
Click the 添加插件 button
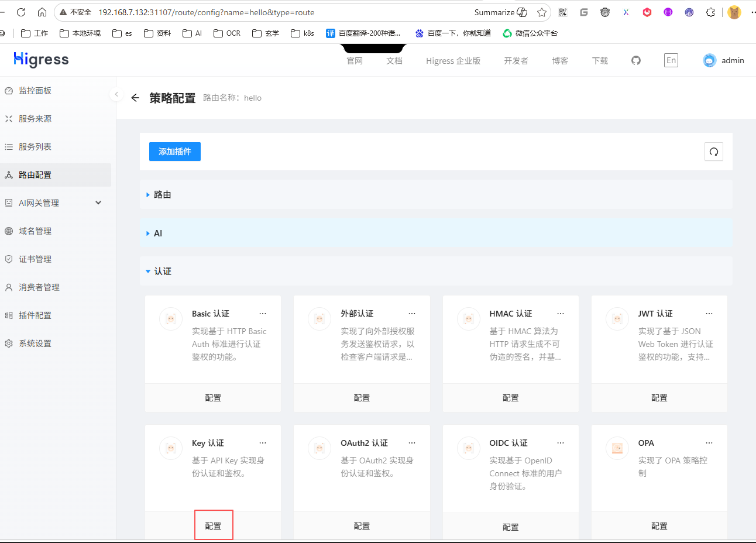tap(175, 152)
